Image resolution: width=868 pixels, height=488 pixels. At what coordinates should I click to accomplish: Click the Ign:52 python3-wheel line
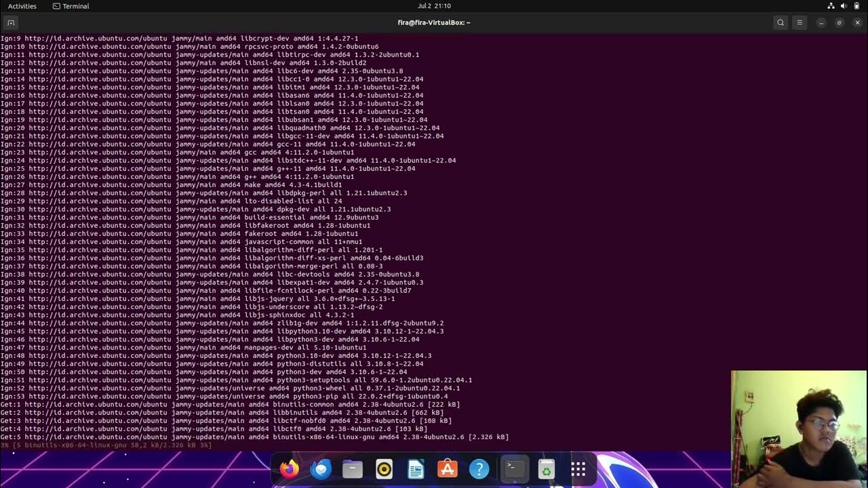(x=230, y=388)
